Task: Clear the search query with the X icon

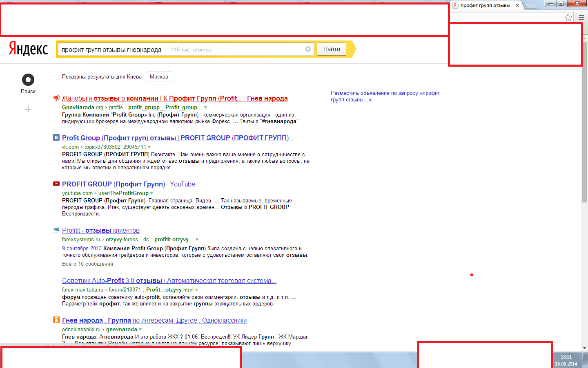Action: tap(308, 49)
